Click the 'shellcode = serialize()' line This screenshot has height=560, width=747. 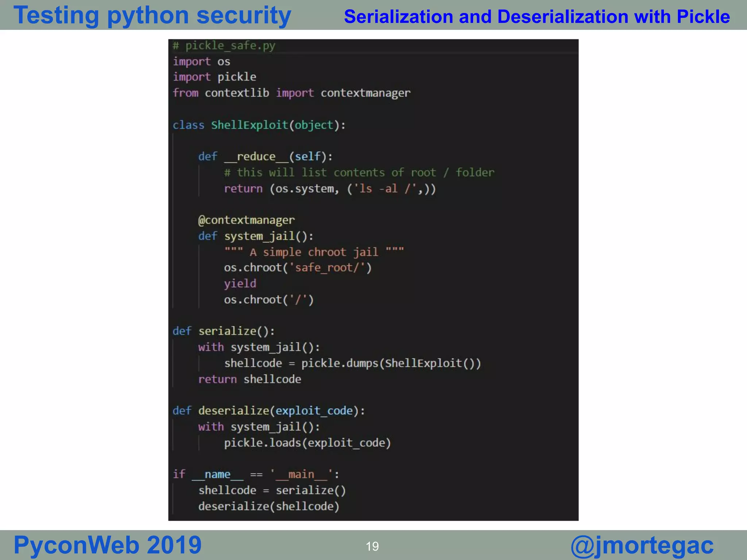pos(272,491)
